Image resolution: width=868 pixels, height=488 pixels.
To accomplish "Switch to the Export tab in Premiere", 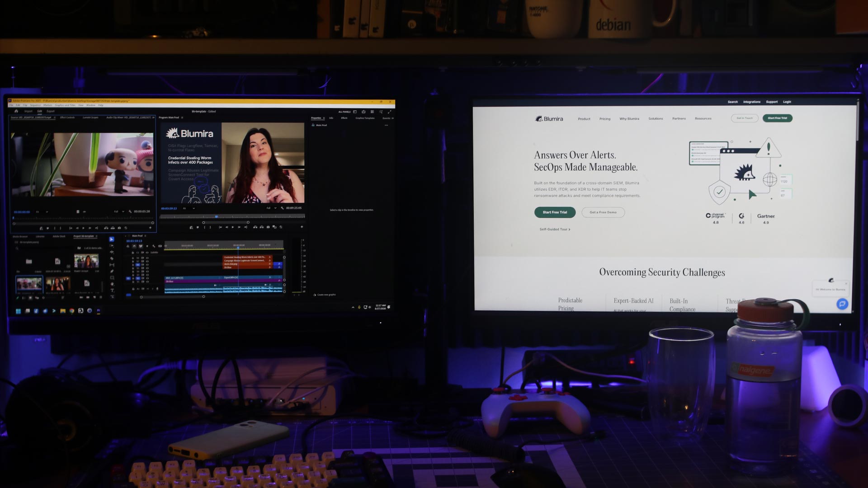I will point(51,111).
